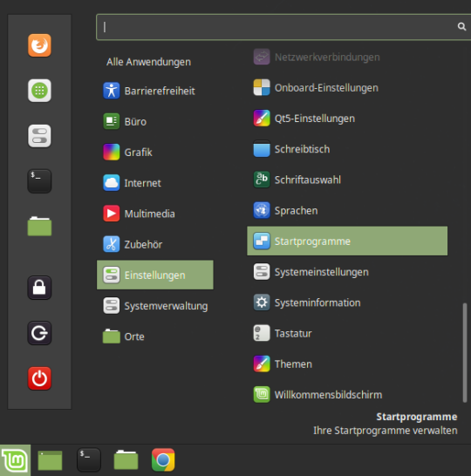Image resolution: width=471 pixels, height=476 pixels.
Task: Open Sprachen settings
Action: 347,210
